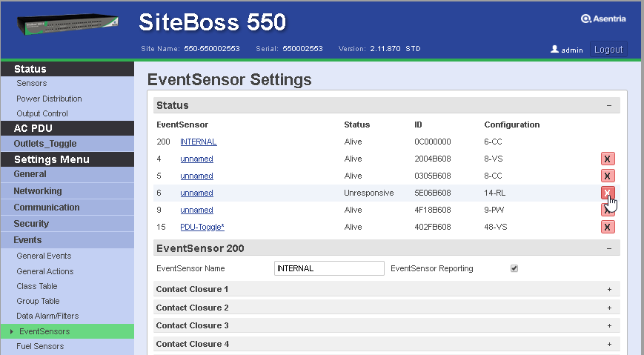Viewport: 644px width, 355px height.
Task: Delete EventSensor 4 with its red X
Action: pos(607,159)
